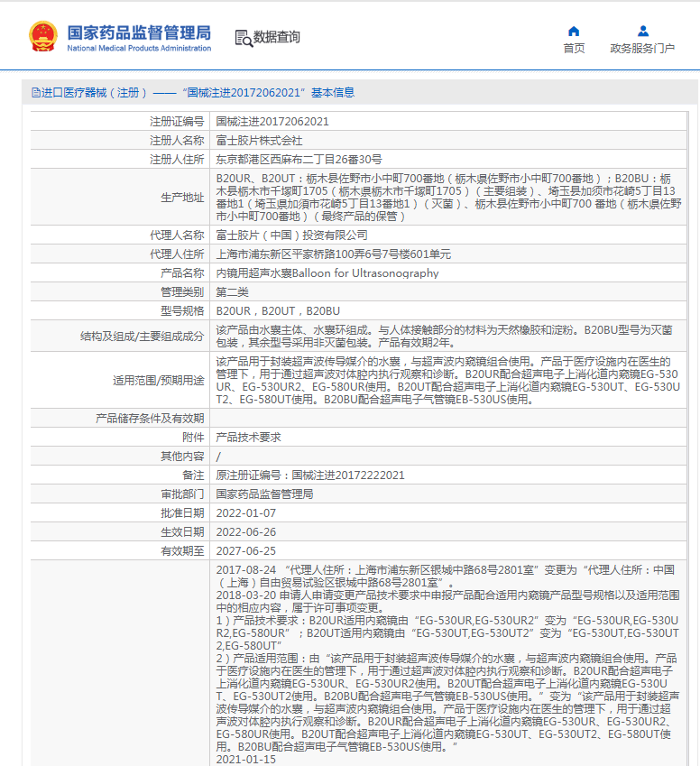This screenshot has height=766, width=700.
Task: Click the 国家药品监督管理局 header title
Action: (139, 32)
